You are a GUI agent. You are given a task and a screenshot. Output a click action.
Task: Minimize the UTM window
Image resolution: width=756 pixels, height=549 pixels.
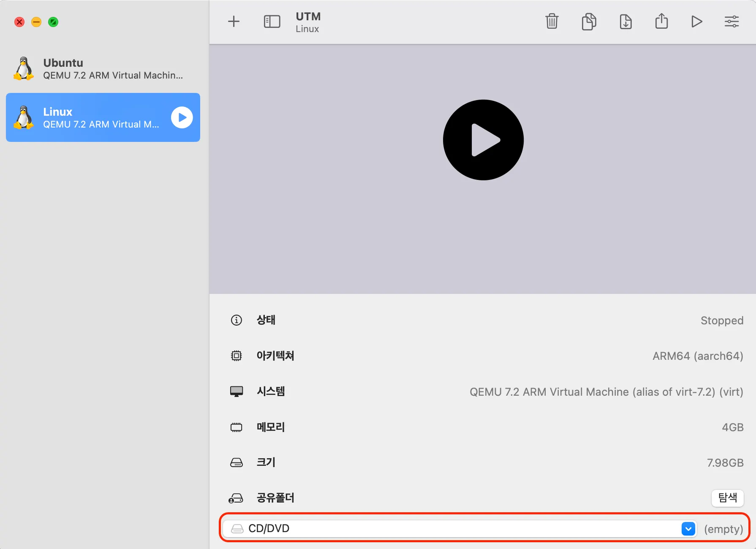point(36,22)
